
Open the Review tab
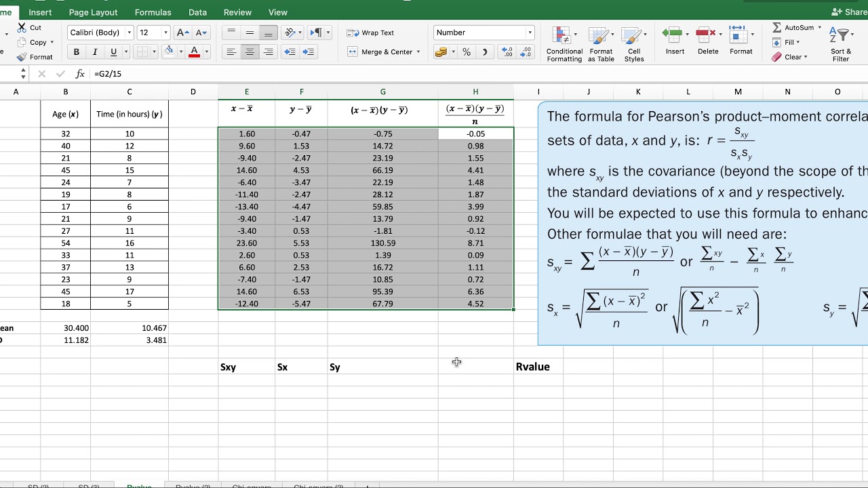(237, 12)
